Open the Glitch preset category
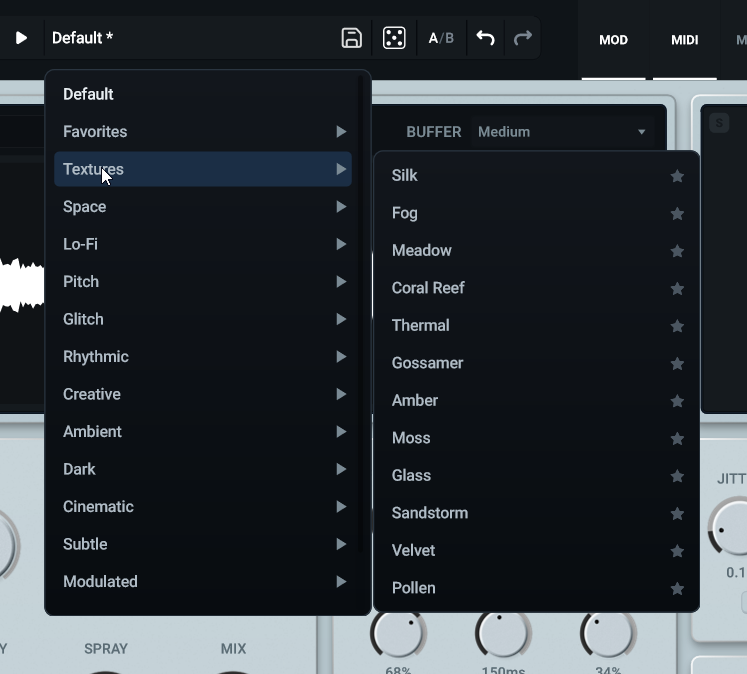The image size is (747, 674). point(203,319)
